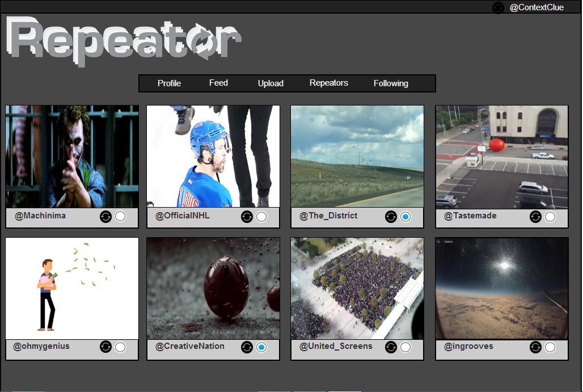Click the repeat icon on @OfficialNHL card
The width and height of the screenshot is (583, 392).
click(x=247, y=217)
